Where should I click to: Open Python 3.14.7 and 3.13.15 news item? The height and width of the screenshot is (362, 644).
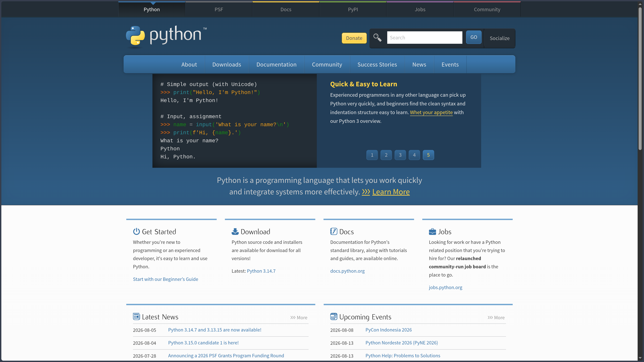214,330
